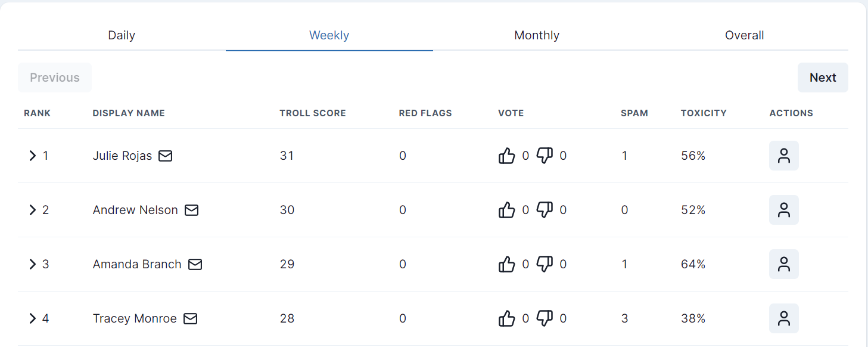Thumbs up Julie Rojas's row
Image resolution: width=868 pixels, height=347 pixels.
click(x=506, y=156)
